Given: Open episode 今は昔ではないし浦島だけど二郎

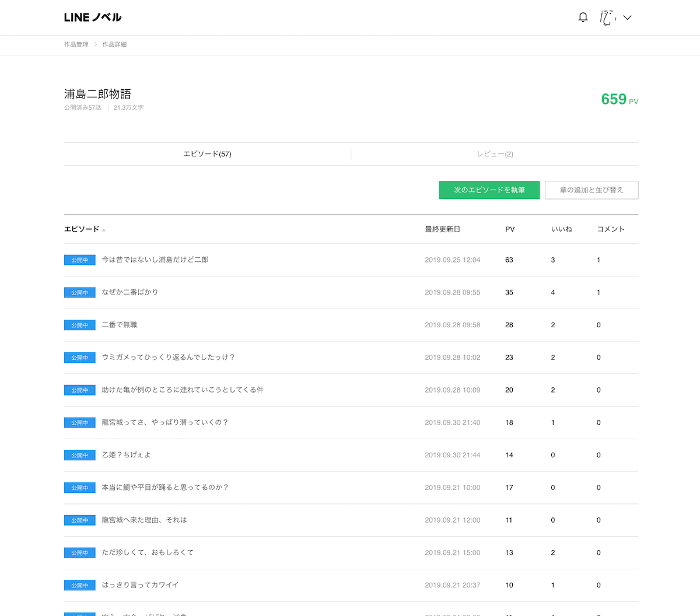Looking at the screenshot, I should (155, 260).
